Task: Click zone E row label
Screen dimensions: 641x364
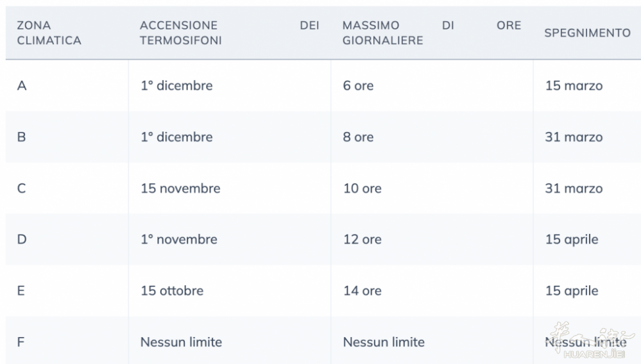Action: [21, 290]
